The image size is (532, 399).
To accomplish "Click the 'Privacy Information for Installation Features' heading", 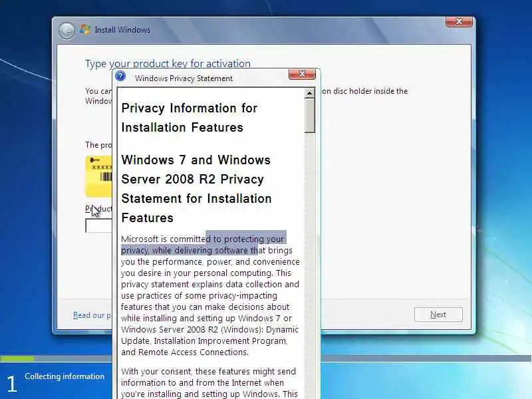I will [190, 118].
